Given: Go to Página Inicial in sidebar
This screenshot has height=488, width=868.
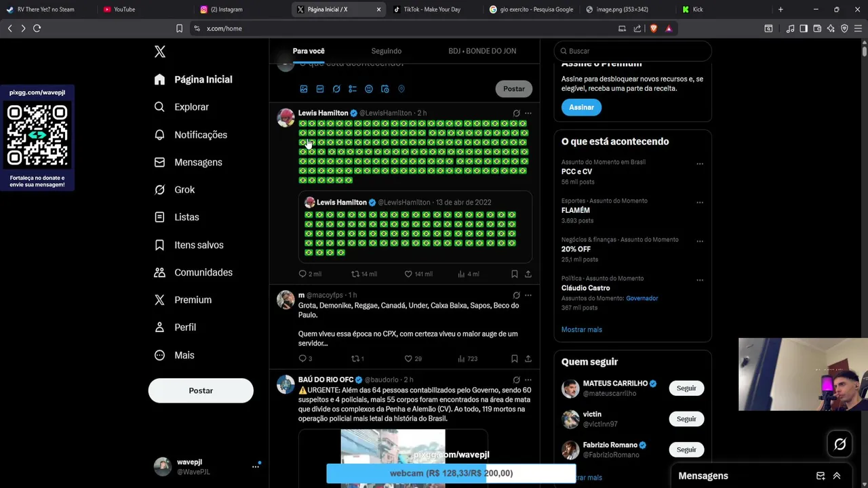Looking at the screenshot, I should click(193, 79).
